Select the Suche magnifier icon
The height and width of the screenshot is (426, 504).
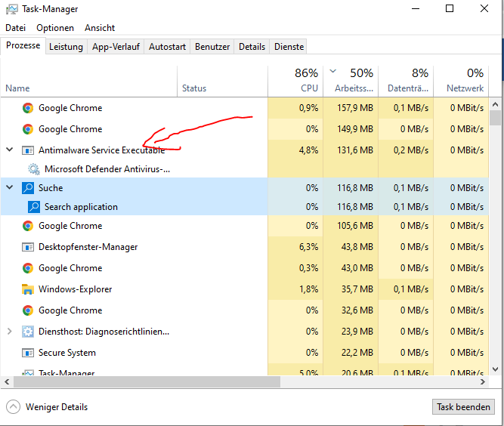[28, 187]
